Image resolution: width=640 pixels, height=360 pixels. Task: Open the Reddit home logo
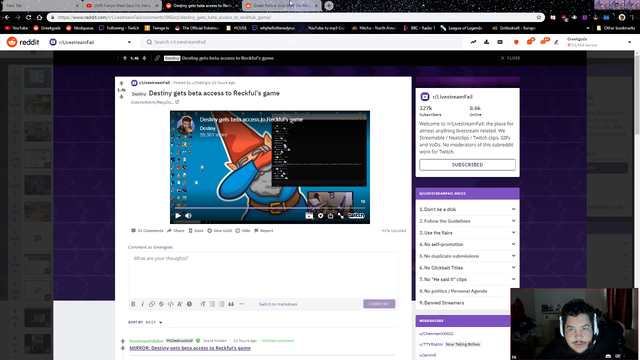(x=23, y=42)
